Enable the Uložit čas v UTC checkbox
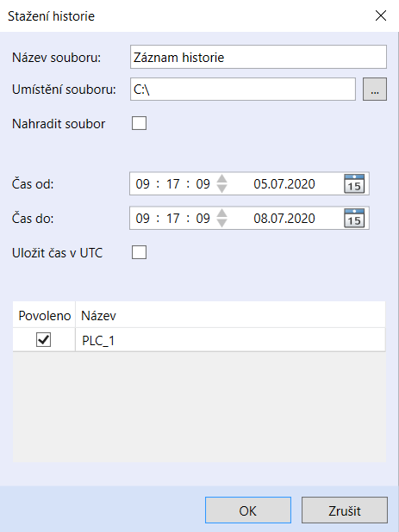The height and width of the screenshot is (532, 399). click(x=140, y=252)
